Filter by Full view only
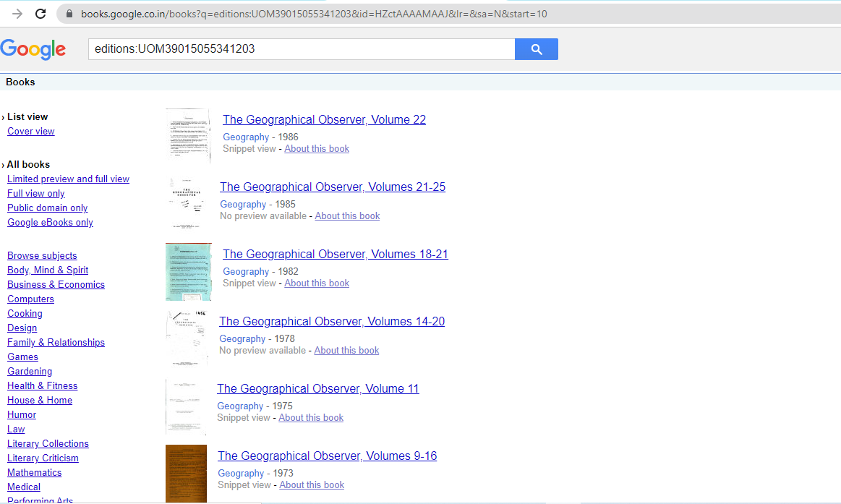The height and width of the screenshot is (504, 841). (36, 194)
